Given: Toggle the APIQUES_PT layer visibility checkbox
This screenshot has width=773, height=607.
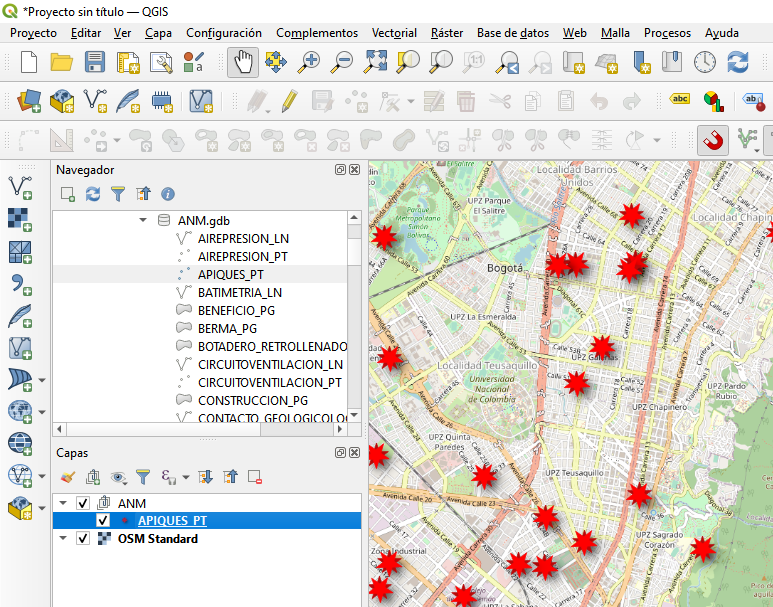Looking at the screenshot, I should click(x=103, y=521).
